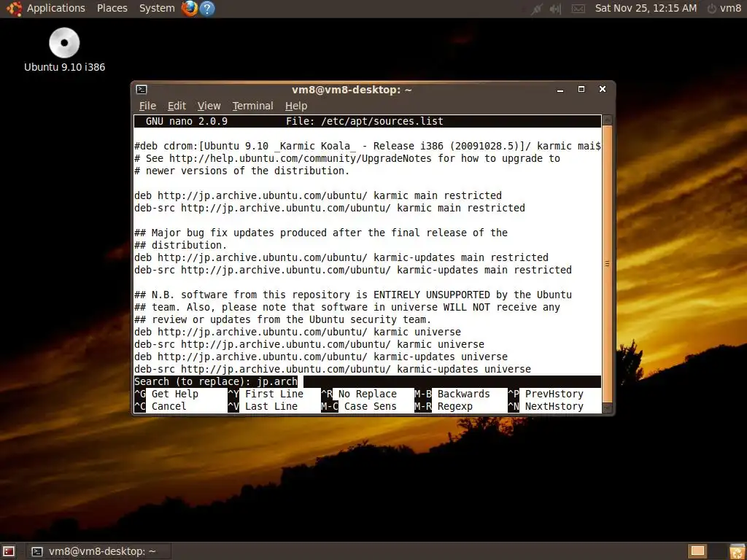Click the terminal scrollbar up arrow
The height and width of the screenshot is (560, 747).
607,120
